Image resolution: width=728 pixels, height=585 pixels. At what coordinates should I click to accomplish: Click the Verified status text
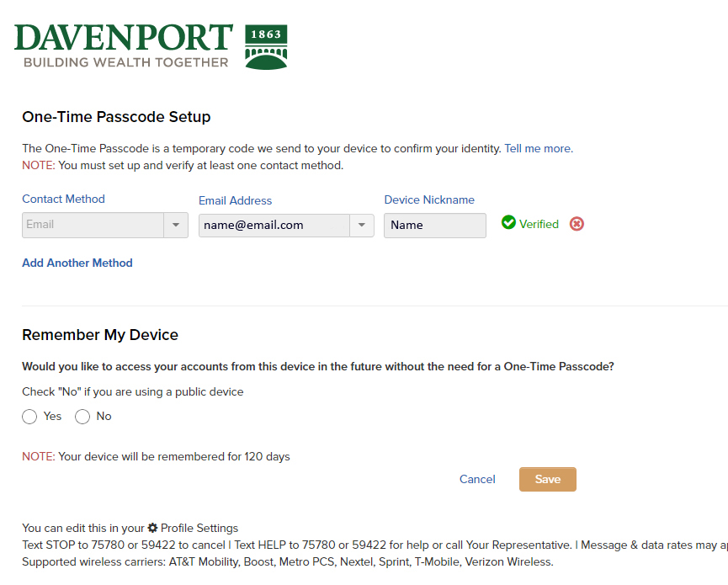pos(539,224)
